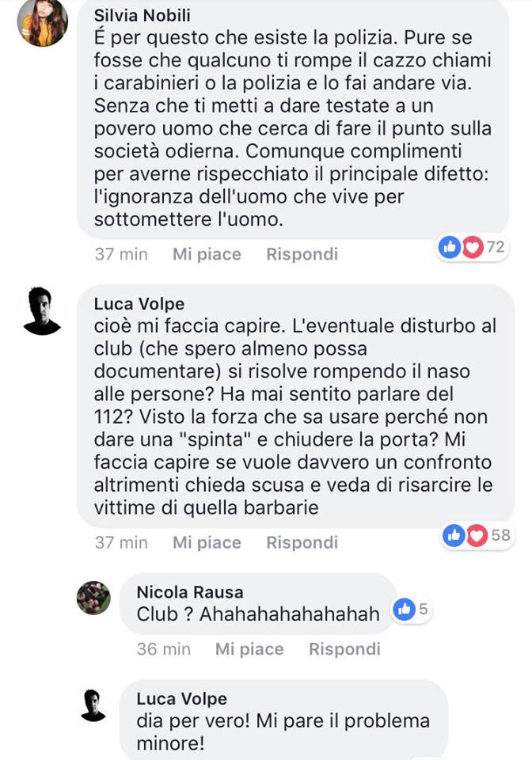Open Nicola Rausa's name link
The width and height of the screenshot is (532, 760).
coord(190,592)
